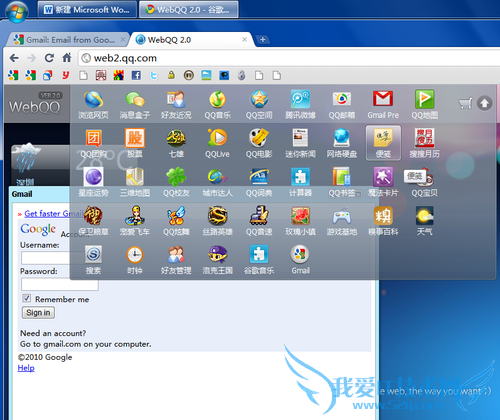Switch to Microsoft Word taskbar button

(x=87, y=9)
